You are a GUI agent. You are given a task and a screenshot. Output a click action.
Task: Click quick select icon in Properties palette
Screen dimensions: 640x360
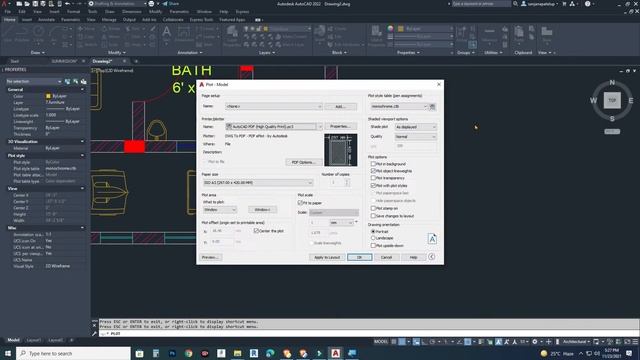(x=83, y=82)
